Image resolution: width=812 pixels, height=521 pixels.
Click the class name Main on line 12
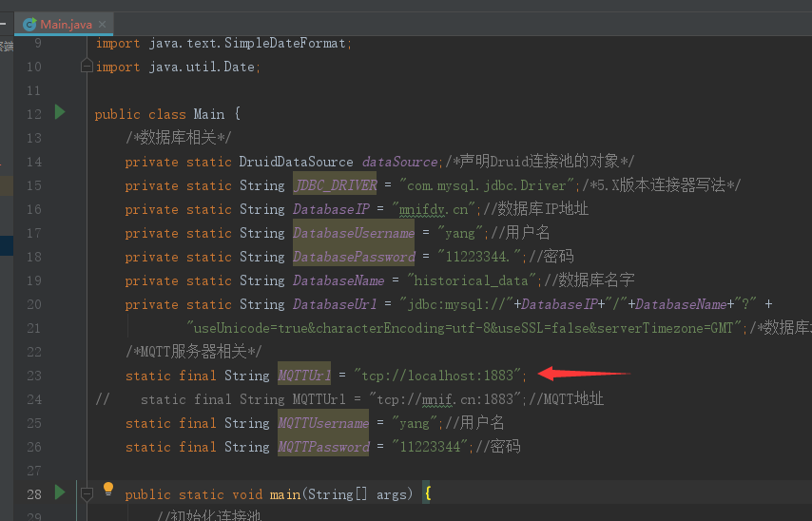pos(209,114)
